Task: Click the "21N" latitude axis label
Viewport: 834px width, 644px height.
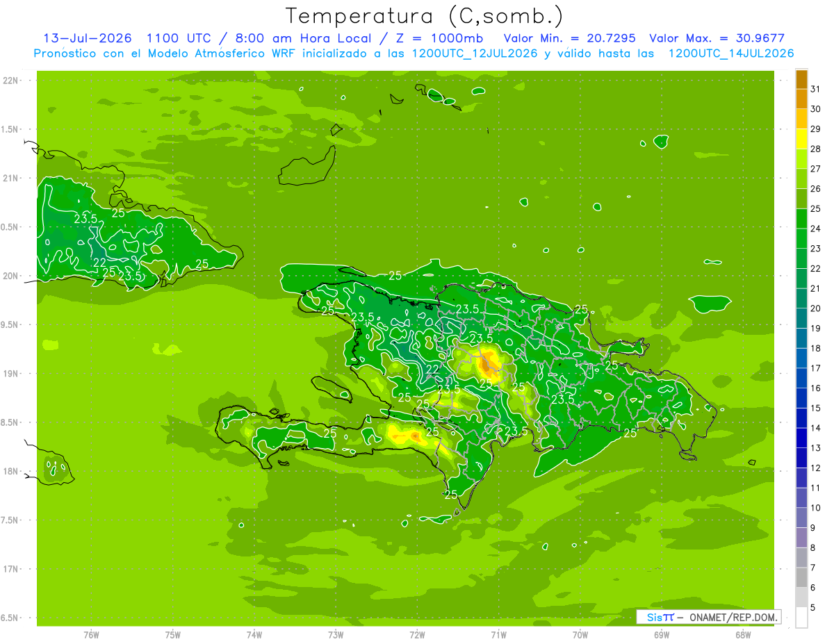Action: tap(11, 179)
